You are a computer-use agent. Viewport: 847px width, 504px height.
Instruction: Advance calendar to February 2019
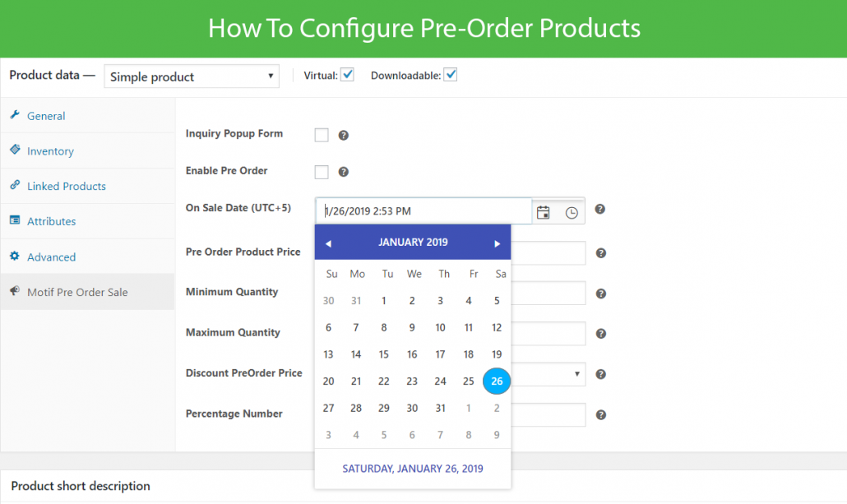pos(498,242)
